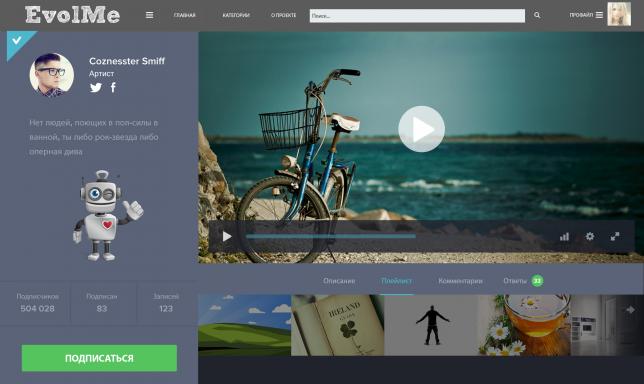644x384 pixels.
Task: Switch video to fullscreen mode
Action: coord(615,236)
